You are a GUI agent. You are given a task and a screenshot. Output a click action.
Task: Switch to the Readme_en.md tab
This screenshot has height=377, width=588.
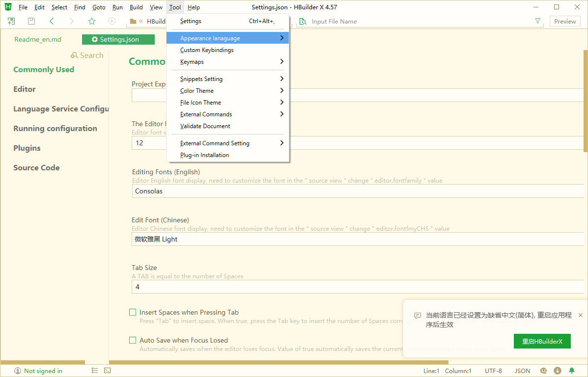click(38, 40)
